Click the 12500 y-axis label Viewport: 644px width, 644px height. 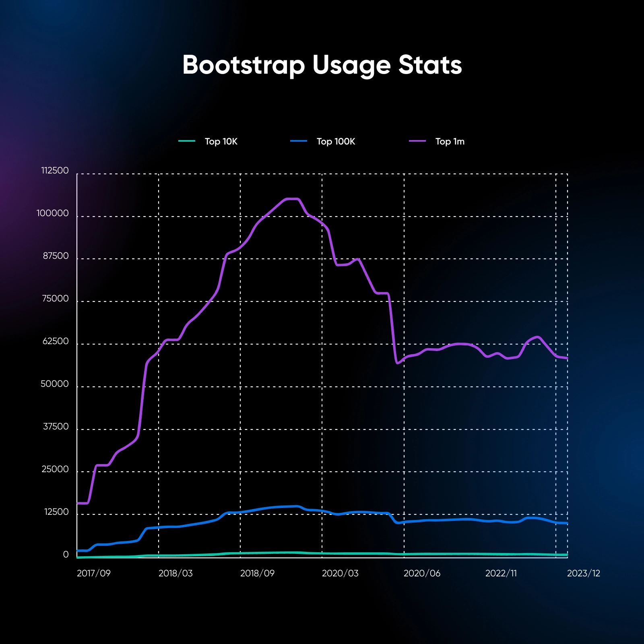[x=56, y=512]
